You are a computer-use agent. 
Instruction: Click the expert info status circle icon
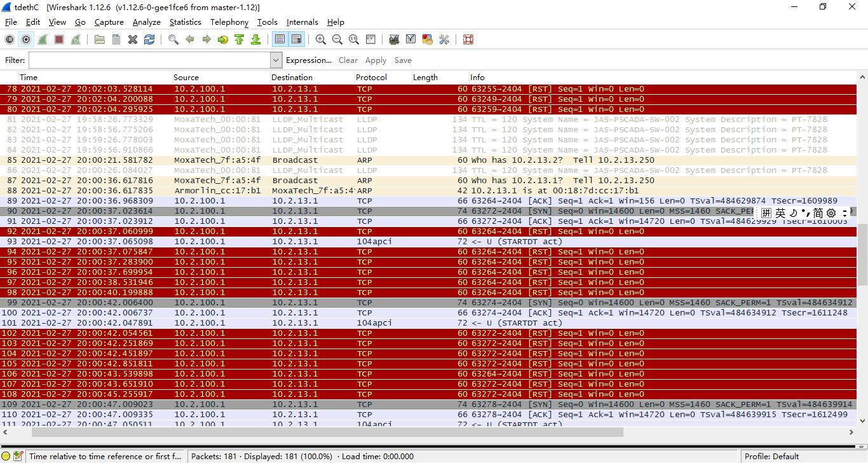(x=6, y=456)
